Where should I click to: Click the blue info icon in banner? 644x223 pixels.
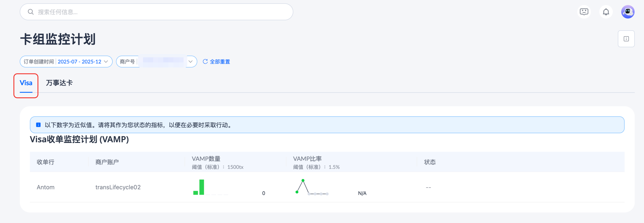38,125
